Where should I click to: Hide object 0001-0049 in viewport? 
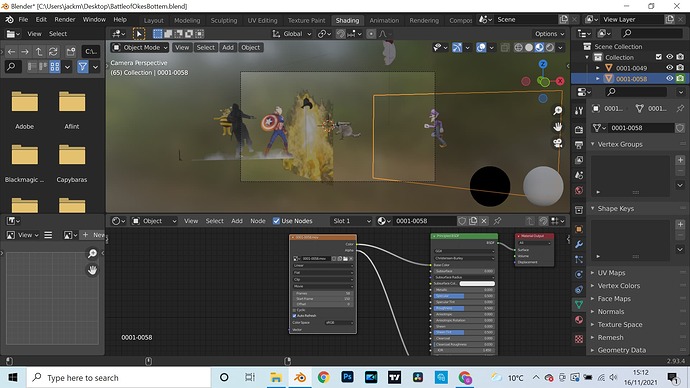[669, 68]
